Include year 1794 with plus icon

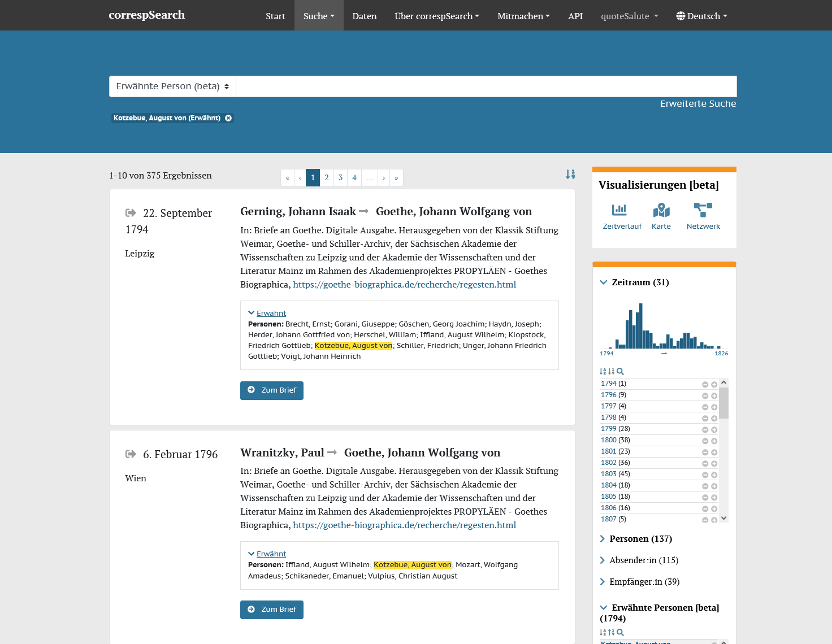coord(714,384)
